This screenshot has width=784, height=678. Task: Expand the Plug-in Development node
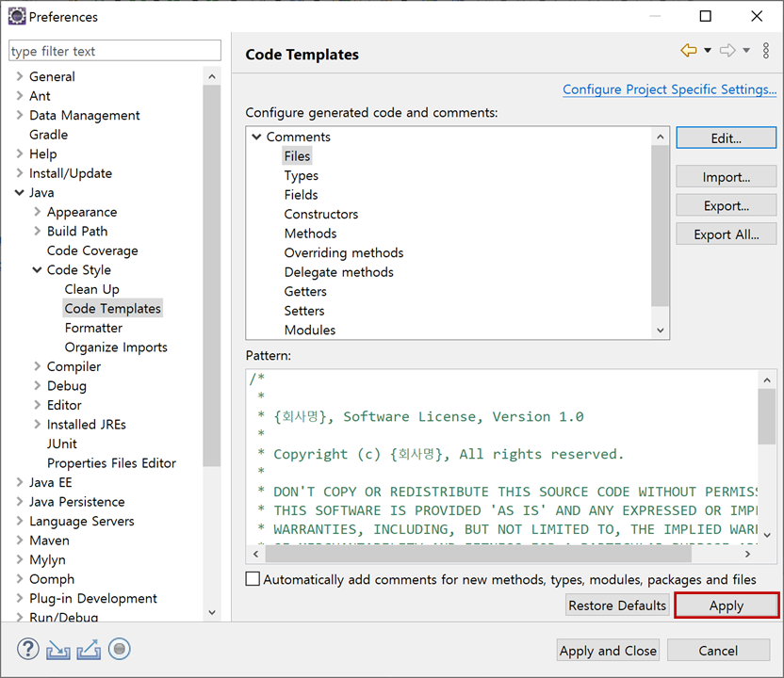point(20,598)
